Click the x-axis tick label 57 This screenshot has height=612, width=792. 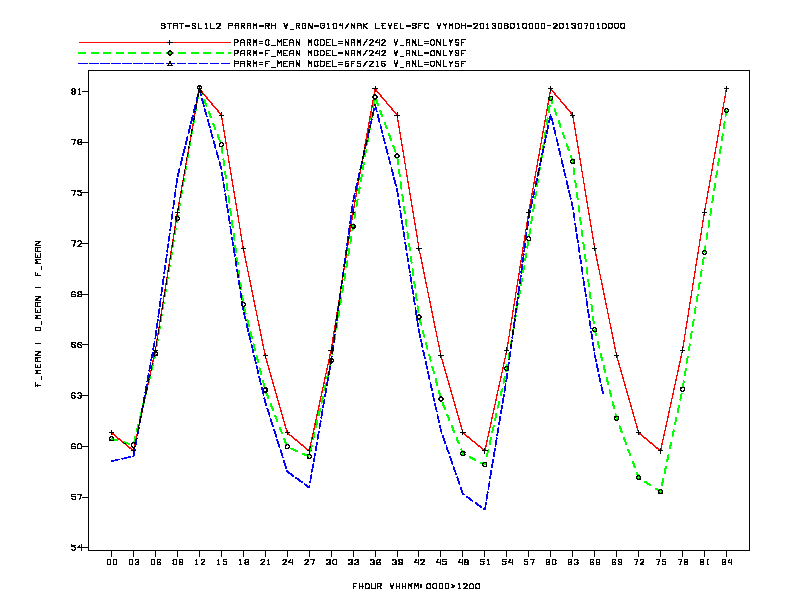tap(529, 562)
